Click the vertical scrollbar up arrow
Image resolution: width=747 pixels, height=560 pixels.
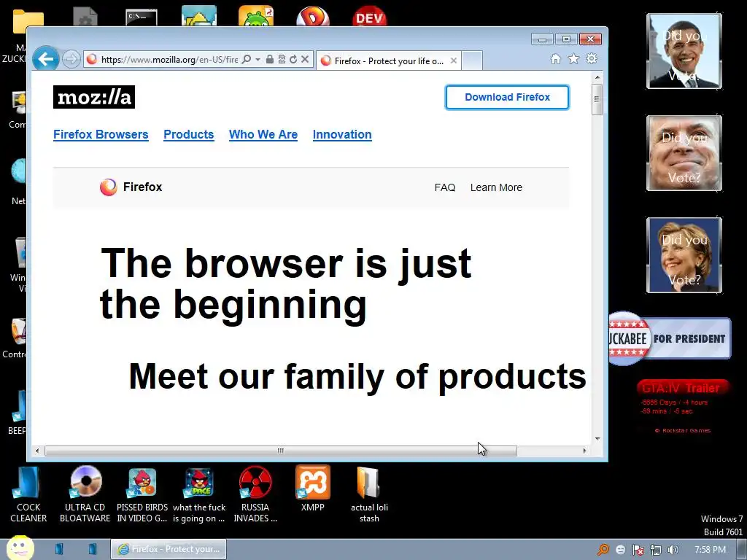coord(597,77)
